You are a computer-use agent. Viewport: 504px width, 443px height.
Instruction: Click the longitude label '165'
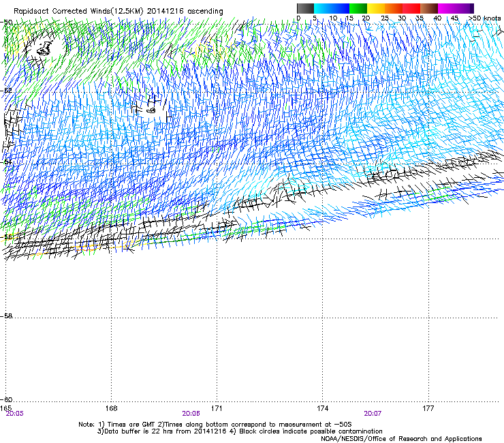click(5, 408)
